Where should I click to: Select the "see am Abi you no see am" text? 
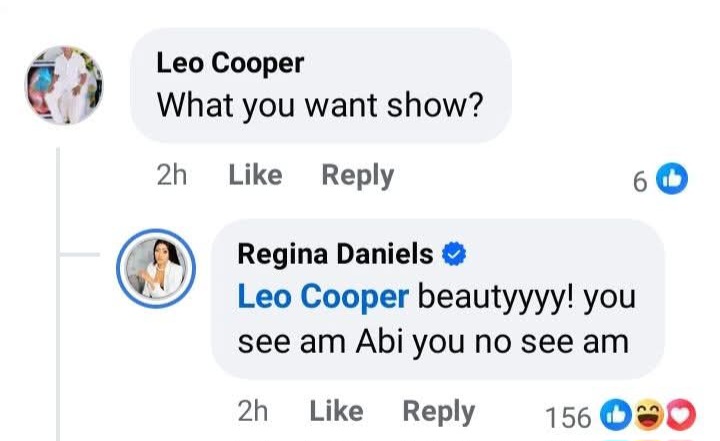tap(433, 341)
